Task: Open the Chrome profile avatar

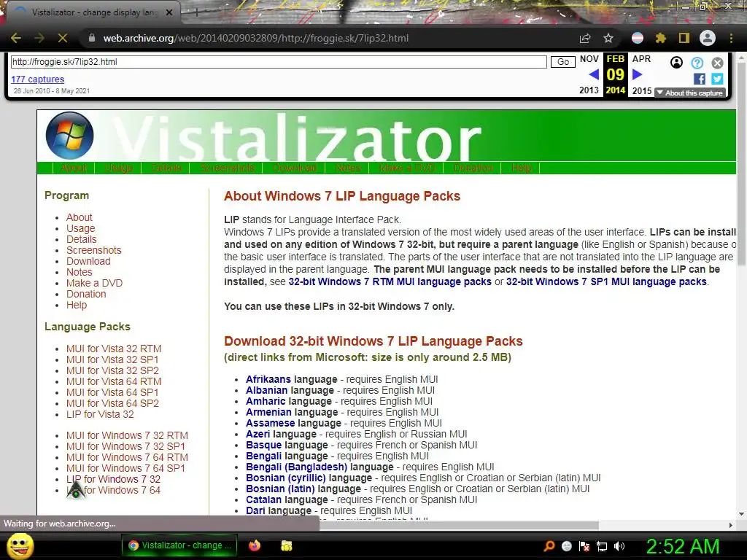Action: tap(708, 38)
